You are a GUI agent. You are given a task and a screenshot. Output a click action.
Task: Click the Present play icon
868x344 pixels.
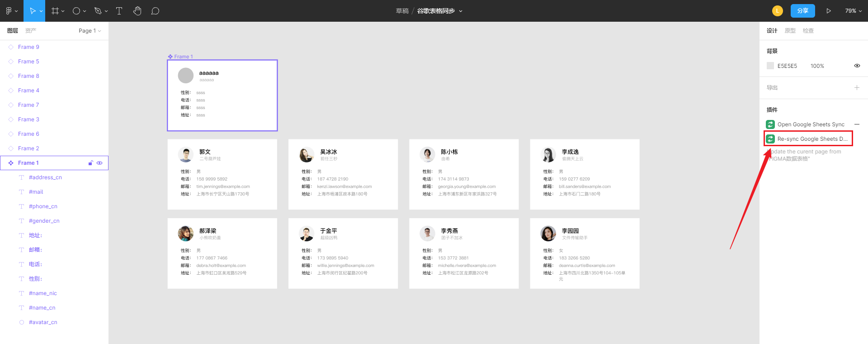tap(829, 11)
